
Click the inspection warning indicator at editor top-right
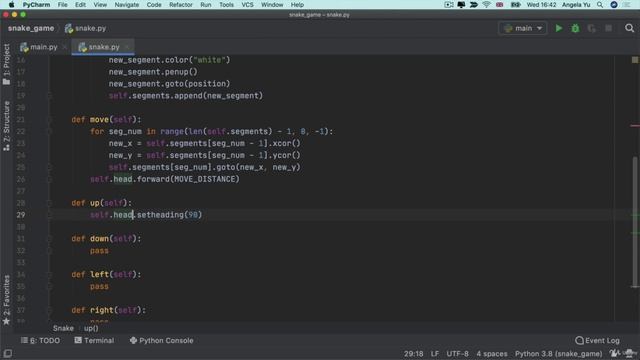click(635, 60)
